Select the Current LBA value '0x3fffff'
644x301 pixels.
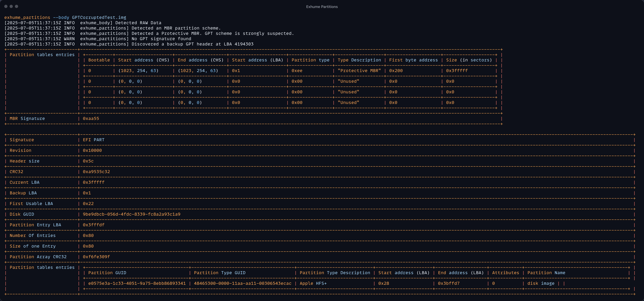(x=94, y=182)
